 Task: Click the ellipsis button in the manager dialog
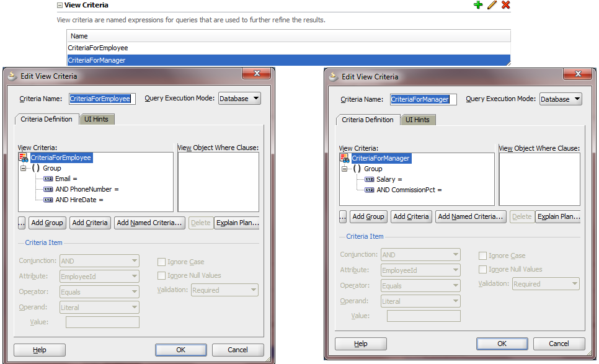343,216
